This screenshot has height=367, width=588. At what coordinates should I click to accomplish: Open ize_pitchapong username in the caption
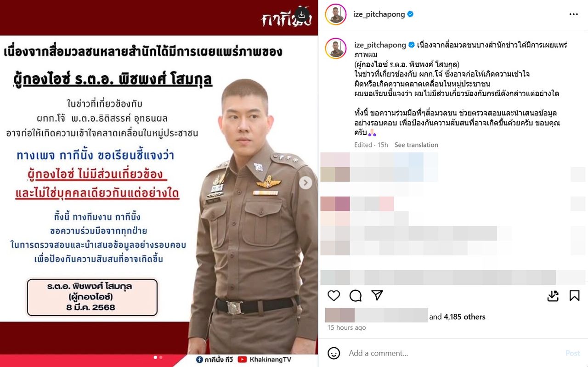(x=380, y=45)
